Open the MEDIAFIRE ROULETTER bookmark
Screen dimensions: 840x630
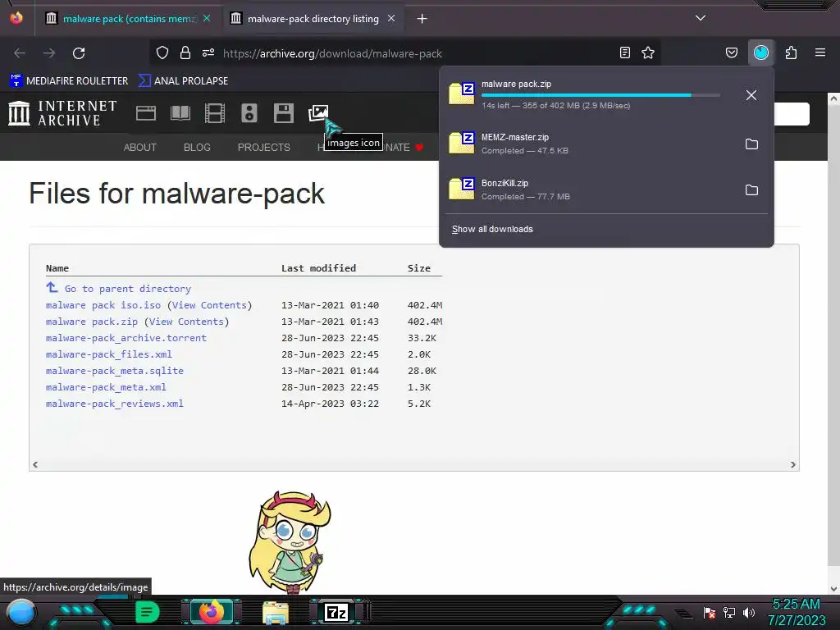click(x=69, y=81)
